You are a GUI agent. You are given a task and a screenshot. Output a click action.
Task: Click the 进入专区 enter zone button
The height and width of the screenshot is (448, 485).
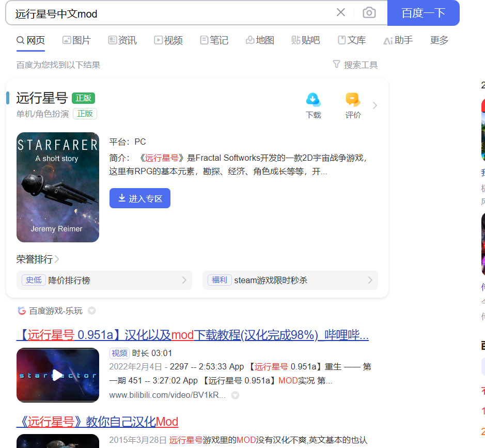[x=139, y=198]
